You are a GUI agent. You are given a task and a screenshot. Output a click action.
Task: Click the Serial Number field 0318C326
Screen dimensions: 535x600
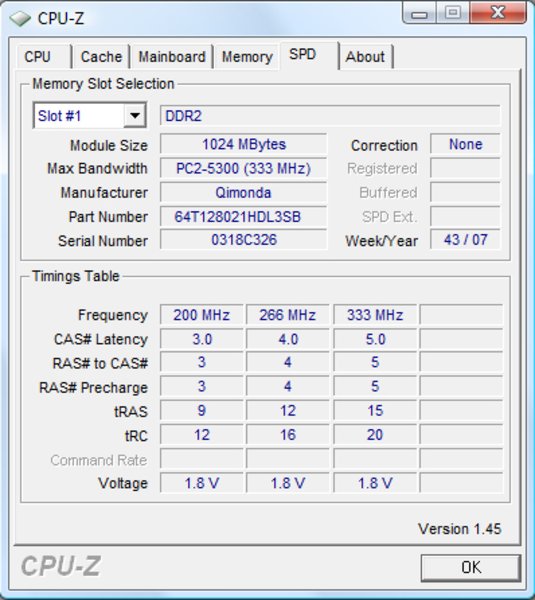(x=243, y=240)
